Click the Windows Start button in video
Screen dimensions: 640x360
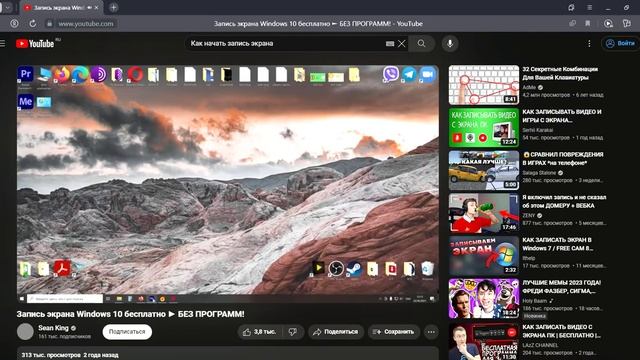(x=22, y=299)
